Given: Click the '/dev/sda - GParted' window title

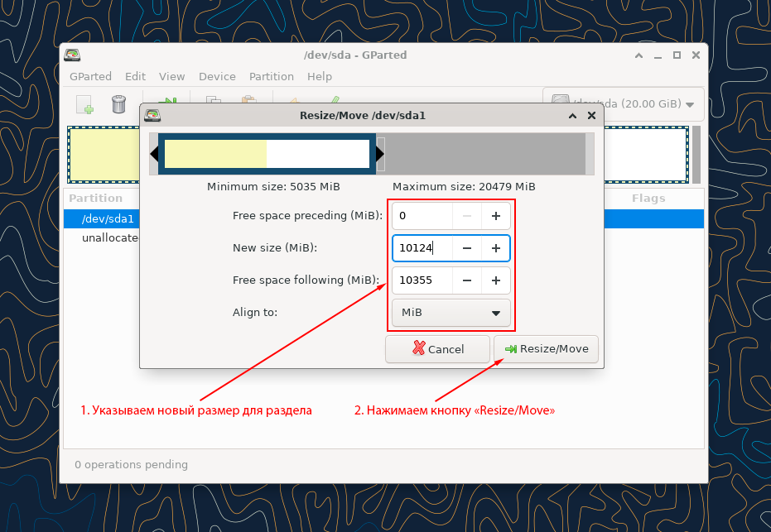Looking at the screenshot, I should click(355, 55).
